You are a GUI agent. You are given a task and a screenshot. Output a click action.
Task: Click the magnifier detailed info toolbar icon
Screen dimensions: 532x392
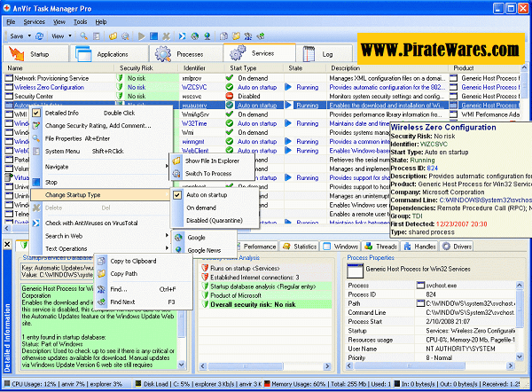(x=84, y=36)
